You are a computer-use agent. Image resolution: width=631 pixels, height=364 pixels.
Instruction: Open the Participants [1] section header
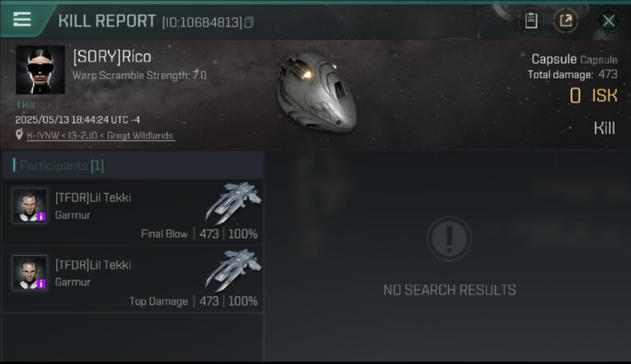click(133, 165)
